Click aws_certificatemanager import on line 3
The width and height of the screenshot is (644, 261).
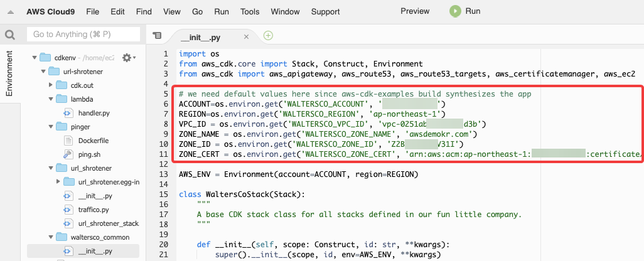point(545,74)
